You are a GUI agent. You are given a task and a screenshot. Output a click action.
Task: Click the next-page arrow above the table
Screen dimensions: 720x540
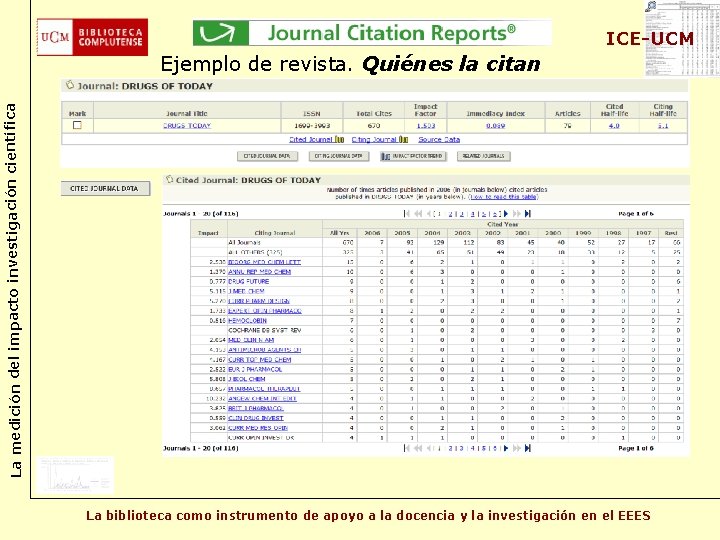tap(506, 214)
